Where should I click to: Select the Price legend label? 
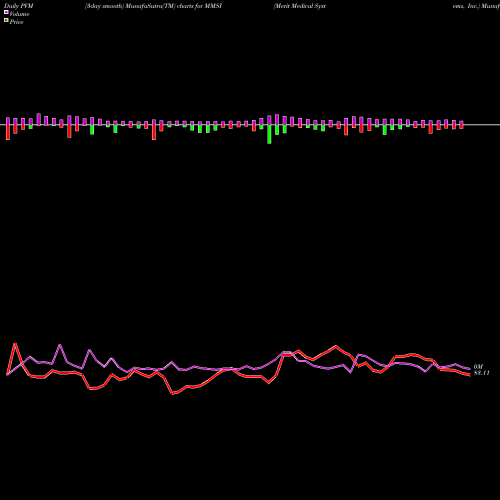pos(16,22)
